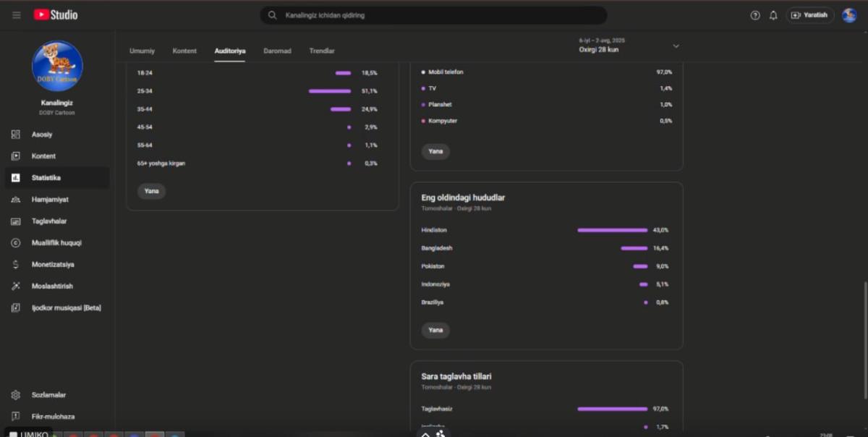This screenshot has height=437, width=868.
Task: Select Statistika in the sidebar
Action: pyautogui.click(x=57, y=178)
